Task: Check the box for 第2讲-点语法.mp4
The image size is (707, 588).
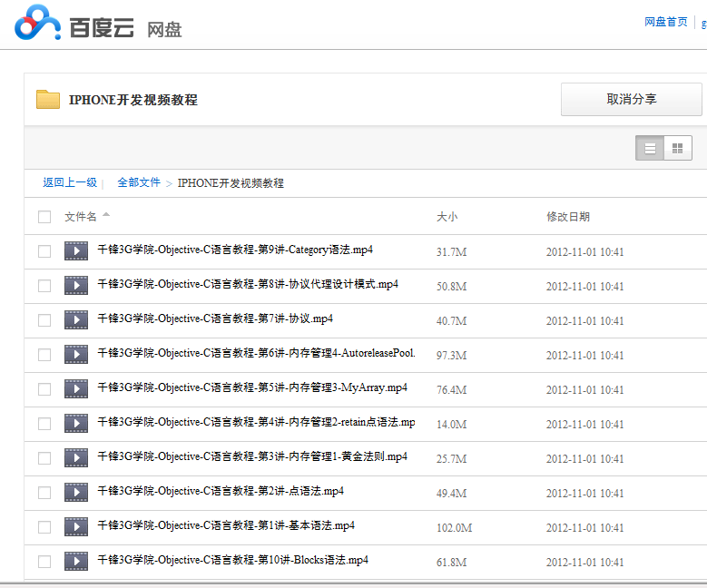Action: tap(44, 493)
